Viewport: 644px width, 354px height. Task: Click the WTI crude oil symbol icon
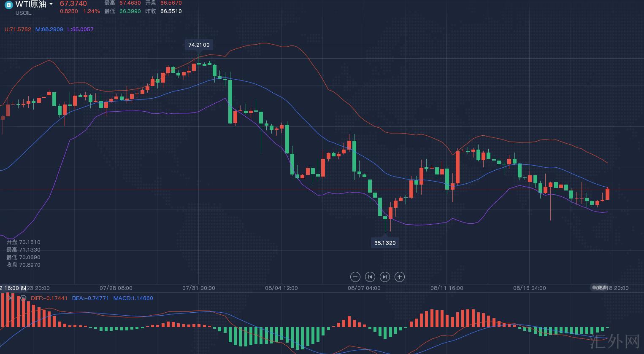pyautogui.click(x=8, y=5)
